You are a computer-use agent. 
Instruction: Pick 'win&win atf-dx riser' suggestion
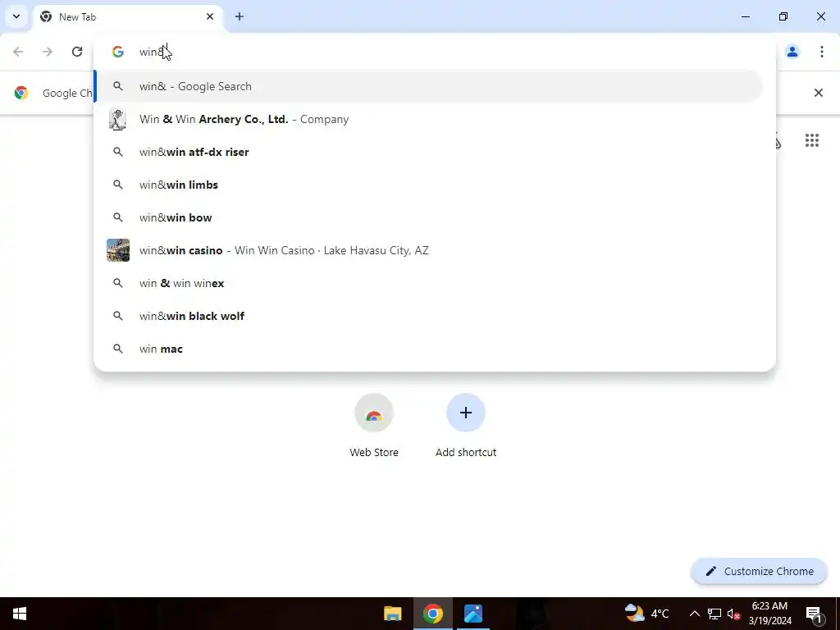428,152
